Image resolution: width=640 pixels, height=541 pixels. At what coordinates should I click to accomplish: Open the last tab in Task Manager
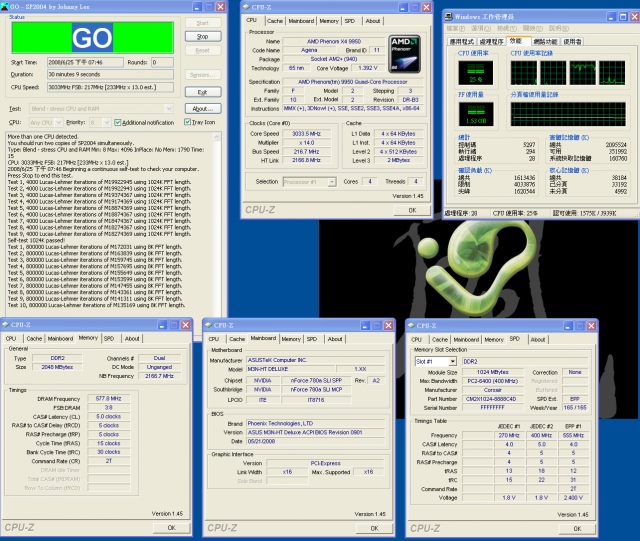click(x=572, y=42)
